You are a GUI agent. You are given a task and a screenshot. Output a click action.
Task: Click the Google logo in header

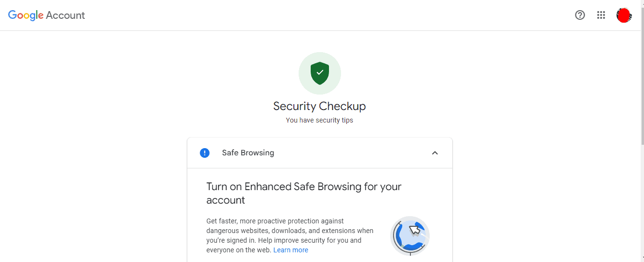(26, 15)
